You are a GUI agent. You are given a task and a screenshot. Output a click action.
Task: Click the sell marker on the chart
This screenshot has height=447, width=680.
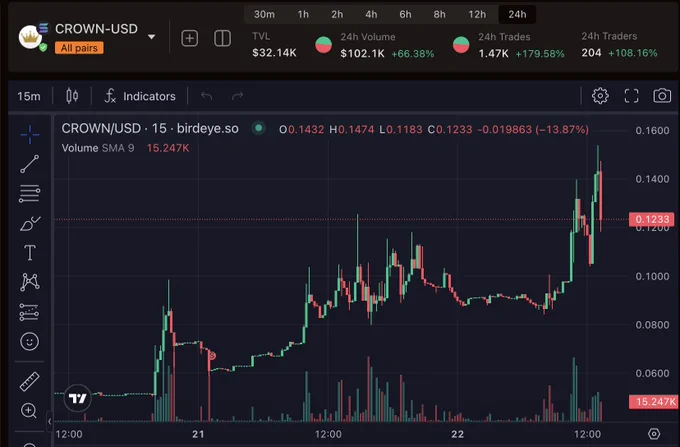(x=212, y=356)
